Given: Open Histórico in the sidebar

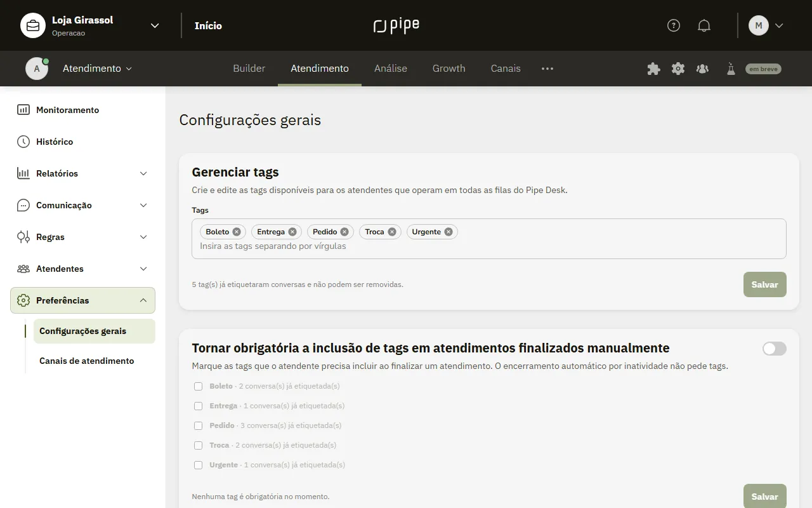Looking at the screenshot, I should [82, 142].
